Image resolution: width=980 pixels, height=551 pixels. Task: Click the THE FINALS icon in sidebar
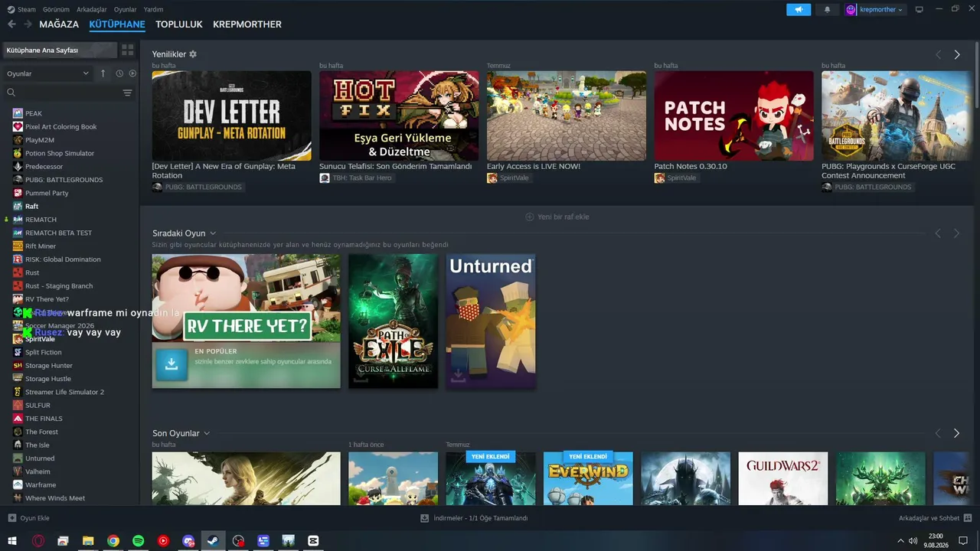pyautogui.click(x=18, y=419)
